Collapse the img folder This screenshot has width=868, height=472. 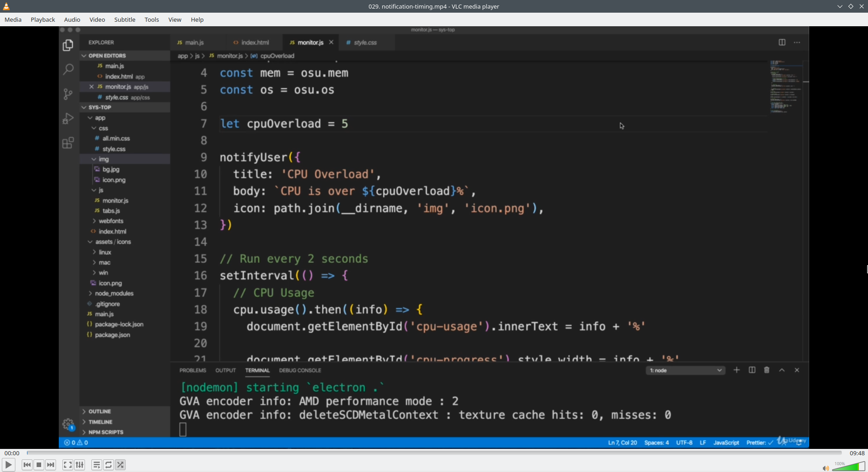(104, 159)
